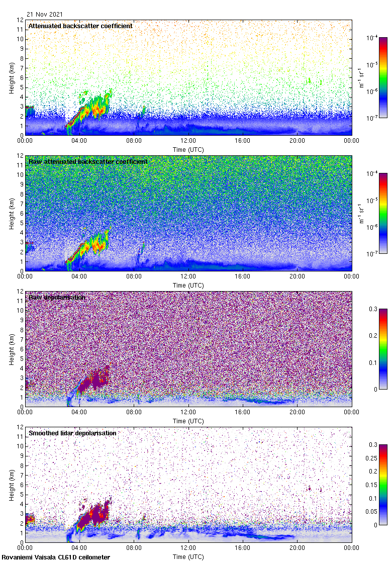
Task: Click the purple cloud feature in smoothed depolarisation plot
Action: (x=93, y=514)
